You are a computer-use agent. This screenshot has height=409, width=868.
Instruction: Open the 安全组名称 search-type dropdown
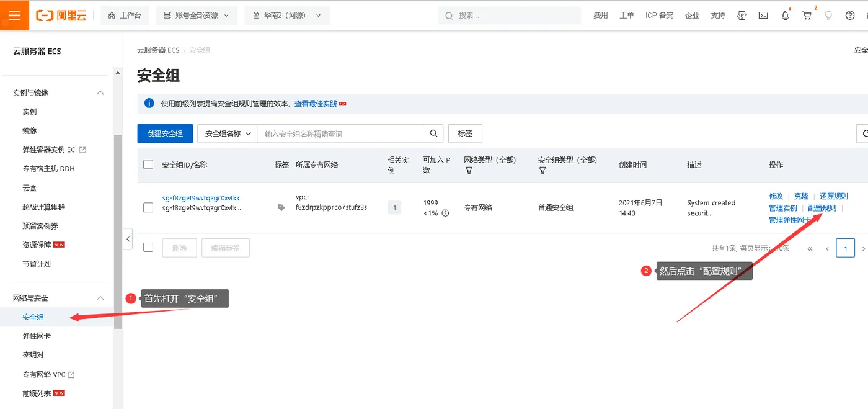pyautogui.click(x=228, y=133)
